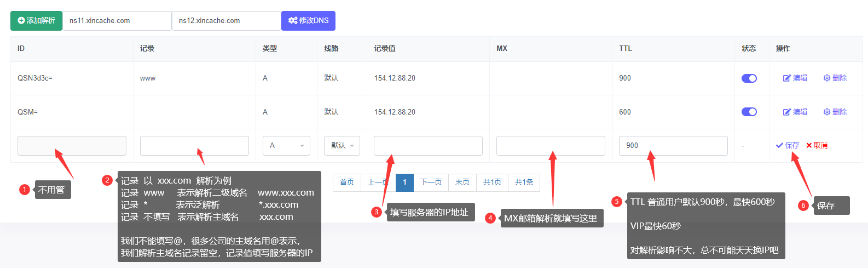Click the empty 记录 input in new row
This screenshot has width=868, height=268.
pos(194,146)
